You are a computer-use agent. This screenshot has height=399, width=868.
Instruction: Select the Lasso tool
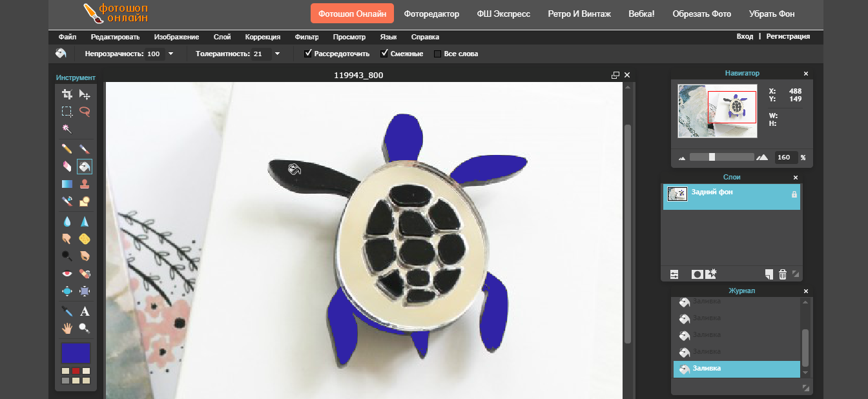point(84,111)
